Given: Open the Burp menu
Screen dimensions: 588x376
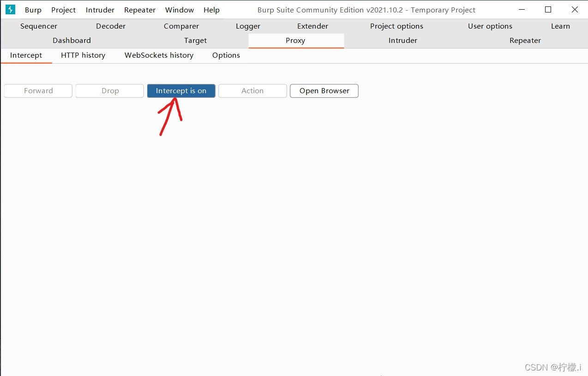Looking at the screenshot, I should pos(33,10).
